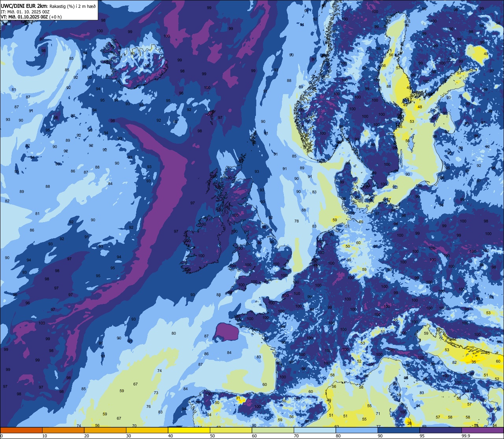Click the '71' value in the western Mediterranean
The image size is (504, 439).
[378, 413]
